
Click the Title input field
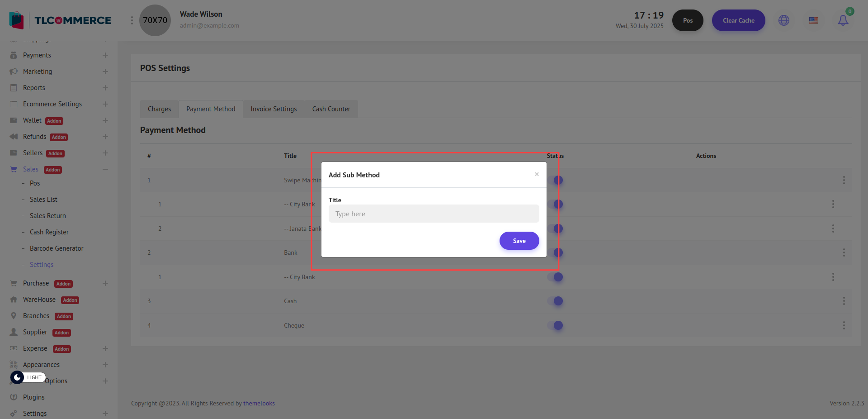point(434,214)
